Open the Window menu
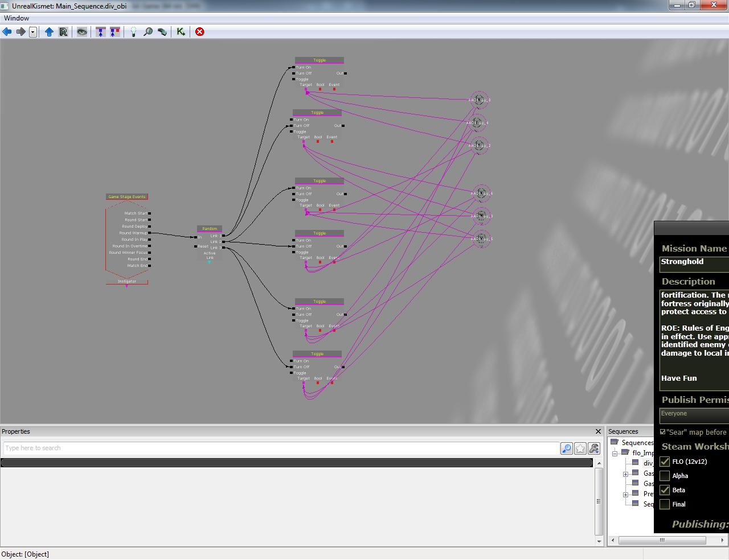The image size is (729, 560). [17, 18]
